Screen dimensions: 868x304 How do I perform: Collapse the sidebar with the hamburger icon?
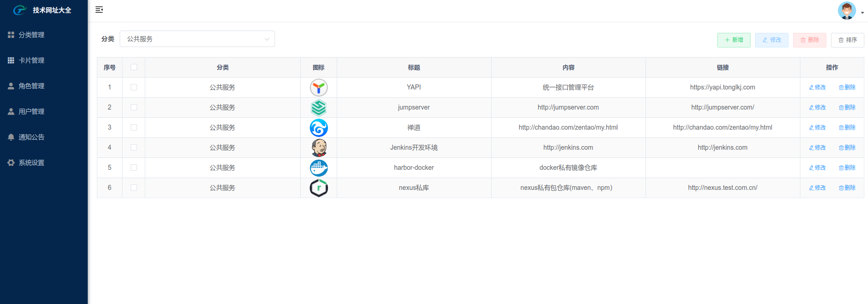(x=99, y=10)
